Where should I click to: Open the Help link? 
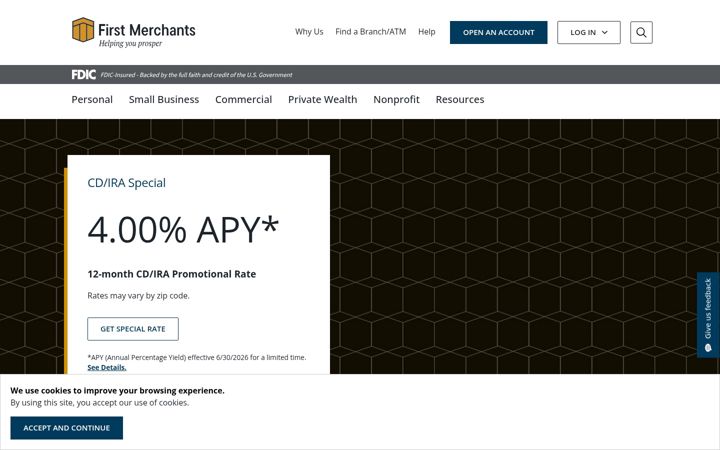427,32
